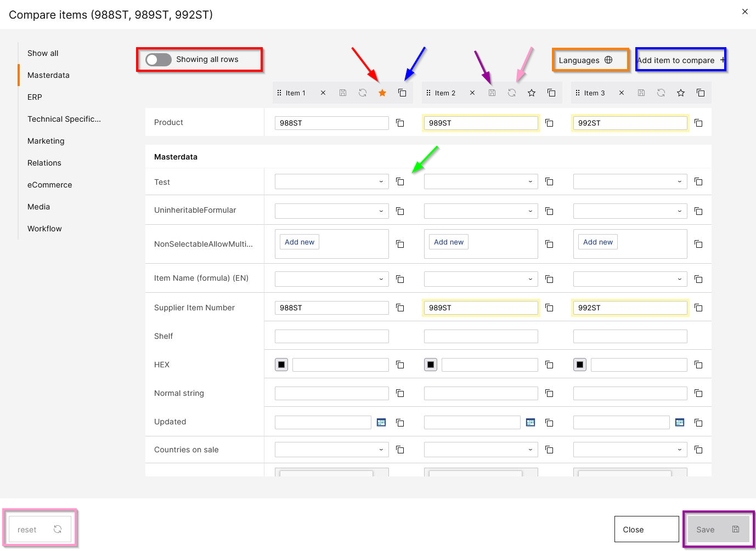The width and height of the screenshot is (756, 551).
Task: Remove Item 3 with its X icon
Action: [622, 93]
